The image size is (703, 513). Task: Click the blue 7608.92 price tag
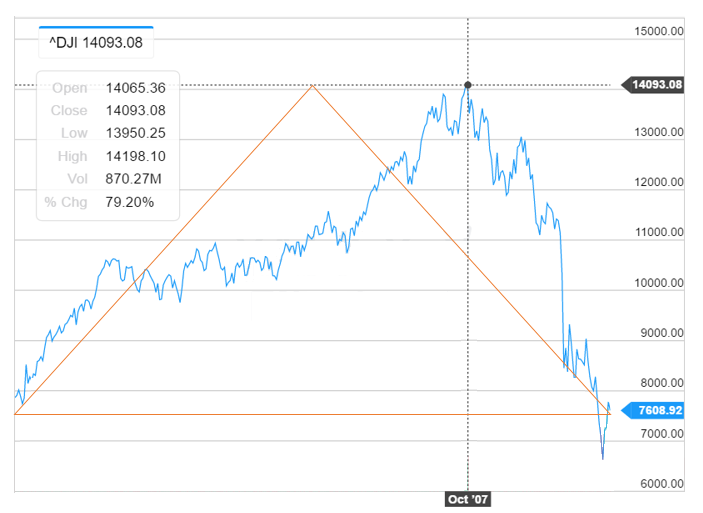(x=656, y=409)
